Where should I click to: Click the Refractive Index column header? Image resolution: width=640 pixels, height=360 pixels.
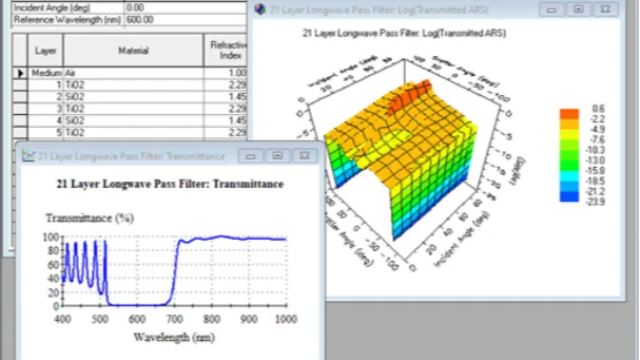[x=225, y=51]
